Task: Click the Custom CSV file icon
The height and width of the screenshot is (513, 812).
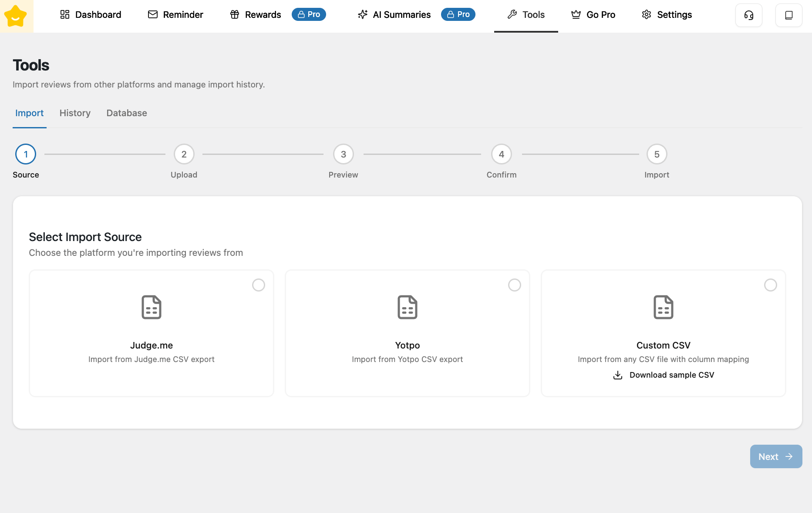Action: click(x=663, y=307)
